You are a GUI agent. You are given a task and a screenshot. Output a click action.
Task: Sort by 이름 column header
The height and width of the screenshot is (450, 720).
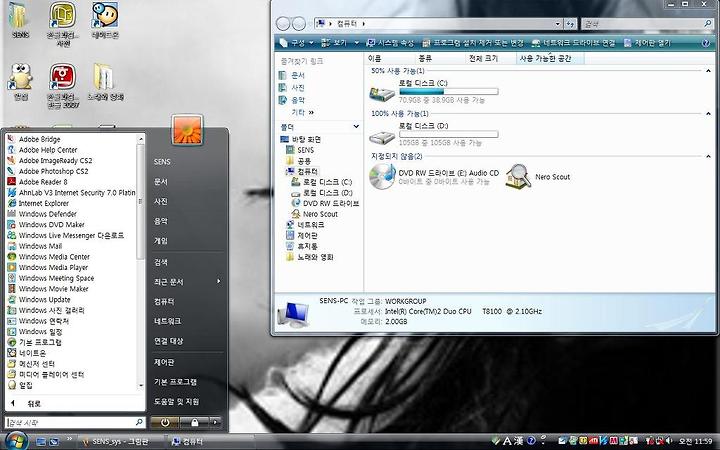click(x=390, y=58)
